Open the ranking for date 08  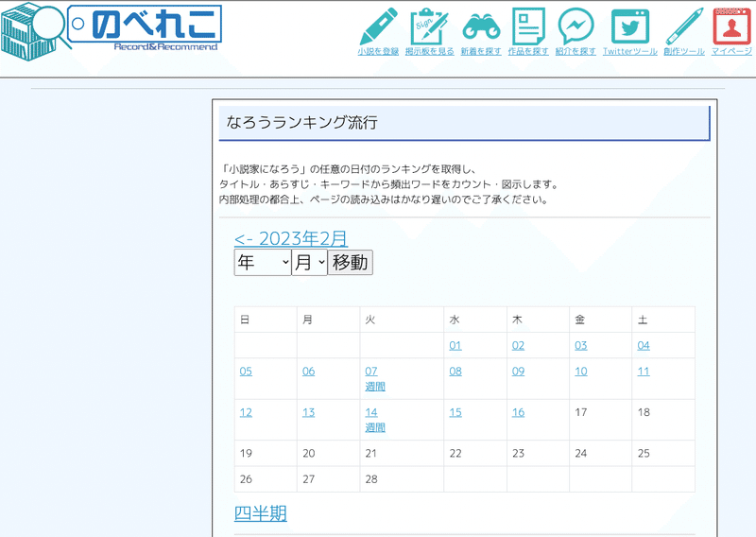click(455, 371)
